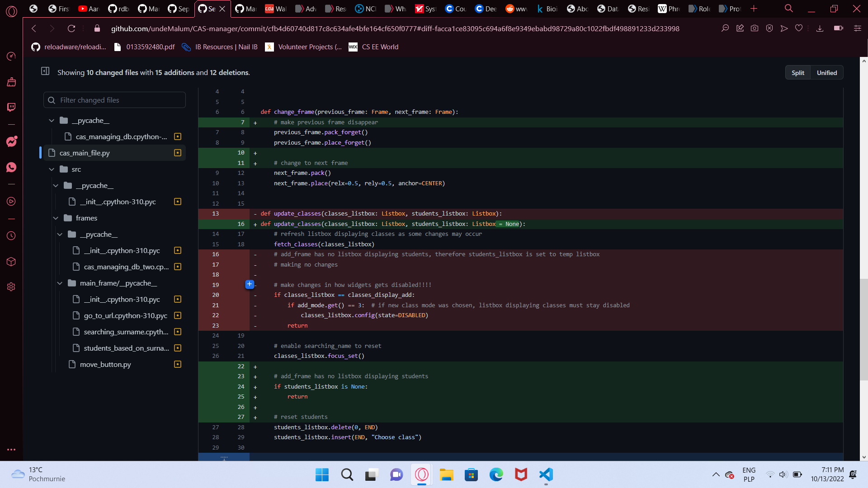The image size is (868, 488).
Task: Toggle the cas_managing_db.cpython file marker
Action: click(177, 136)
